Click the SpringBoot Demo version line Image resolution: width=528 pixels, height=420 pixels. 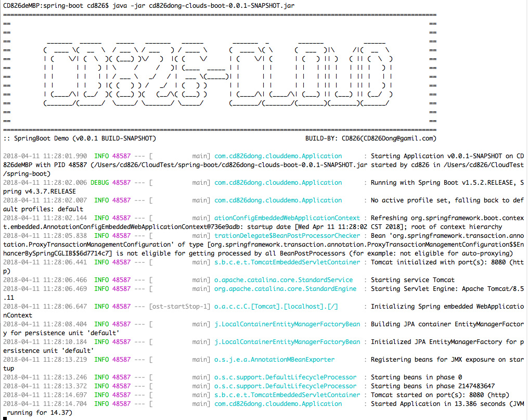(79, 138)
